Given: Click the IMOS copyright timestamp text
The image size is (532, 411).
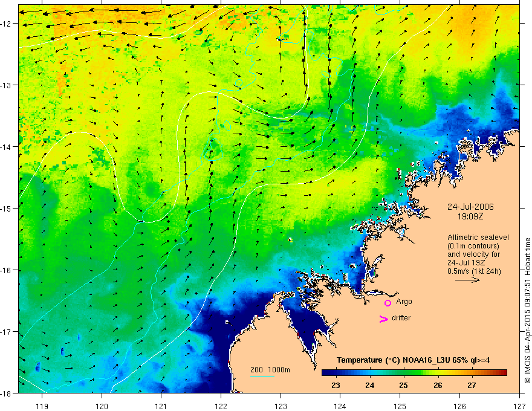Looking at the screenshot, I should pos(527,311).
